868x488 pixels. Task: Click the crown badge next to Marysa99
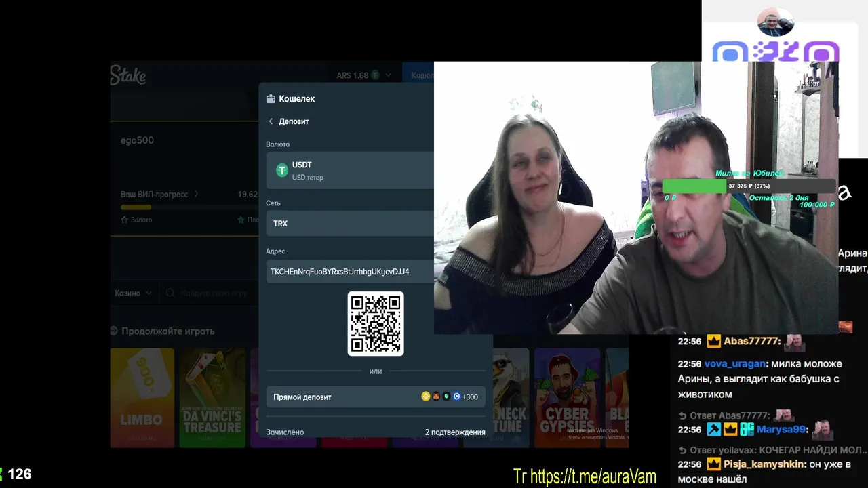click(730, 429)
